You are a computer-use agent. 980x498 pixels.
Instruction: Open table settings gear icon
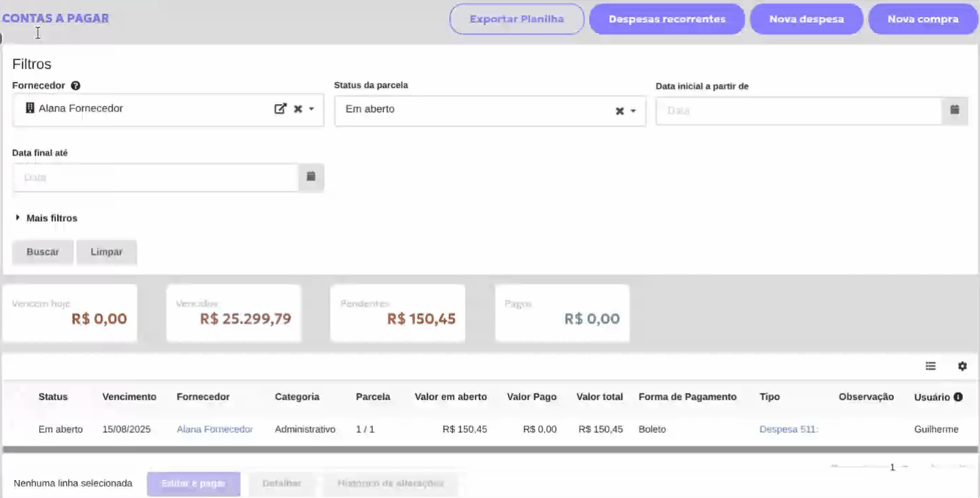point(962,366)
